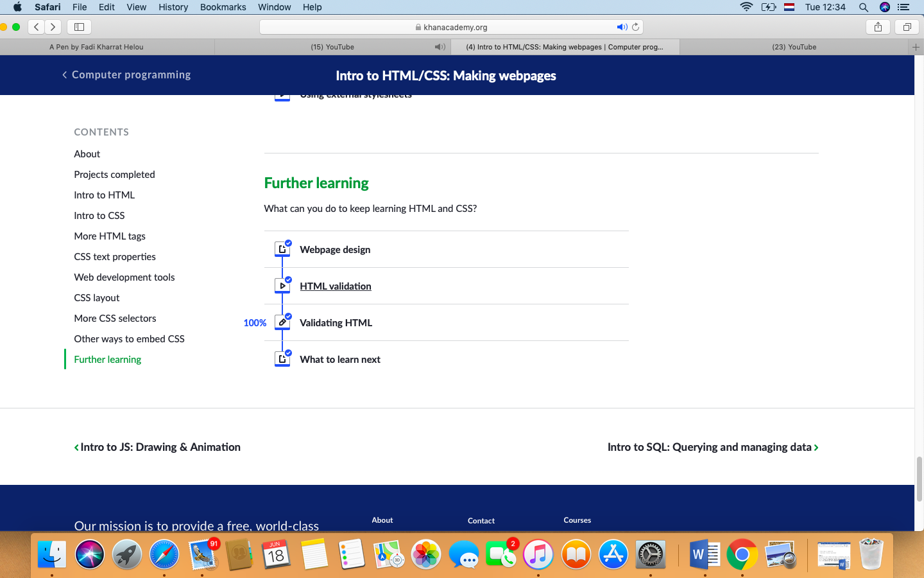Jump to Other ways to embed CSS
This screenshot has height=578, width=924.
[x=129, y=338]
